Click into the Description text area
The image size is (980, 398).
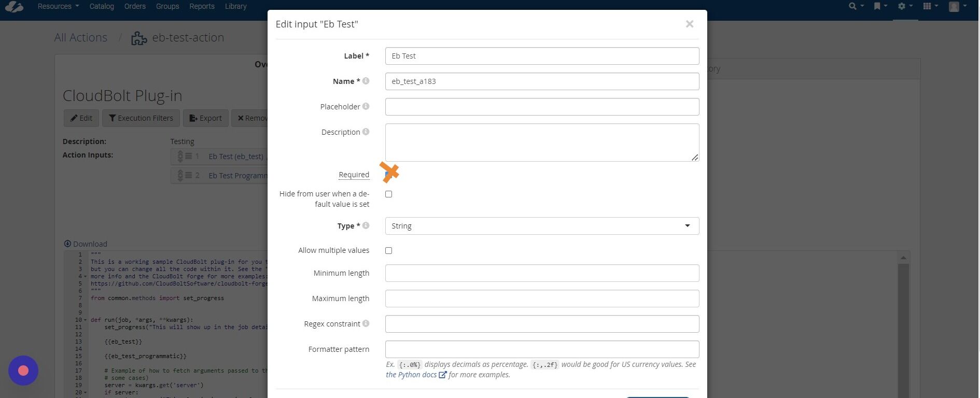click(542, 143)
